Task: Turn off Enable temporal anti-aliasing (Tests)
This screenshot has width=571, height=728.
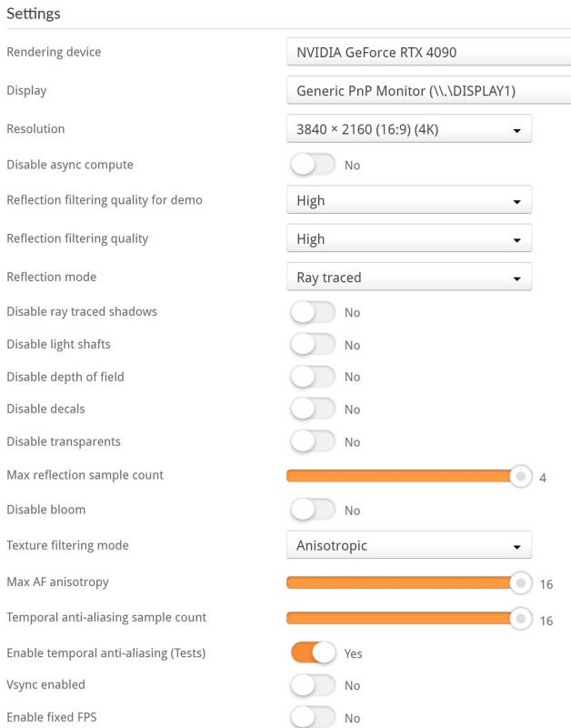Action: tap(312, 652)
